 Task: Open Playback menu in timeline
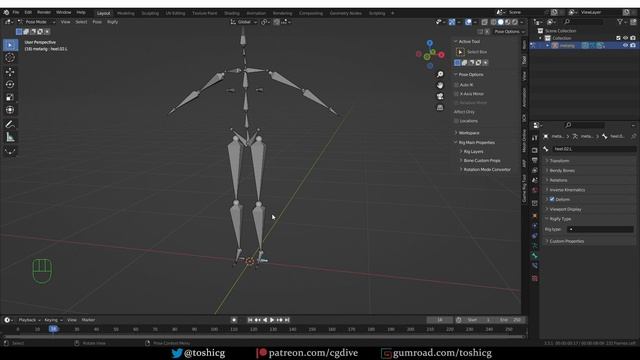tap(29, 320)
